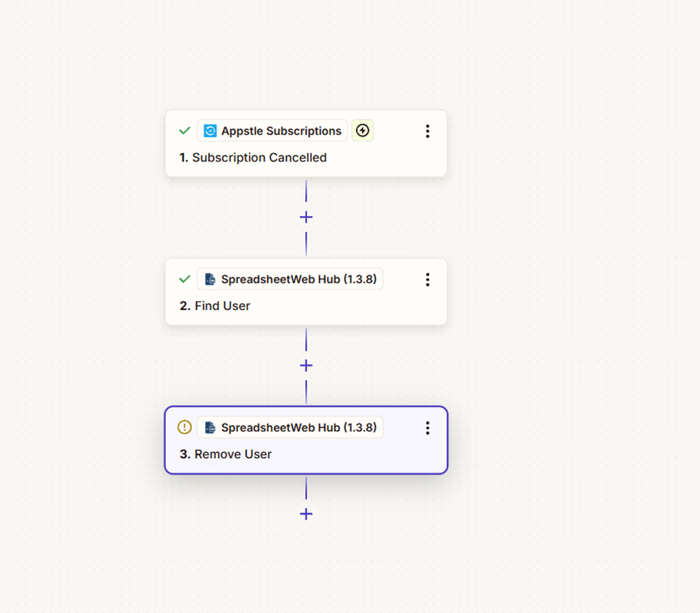700x613 pixels.
Task: Open three-dot menu on Find User step
Action: click(x=428, y=279)
